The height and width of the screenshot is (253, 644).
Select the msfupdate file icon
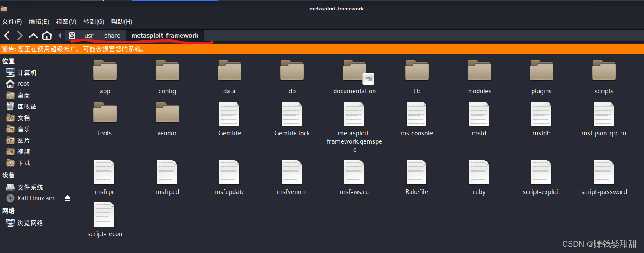pos(229,172)
